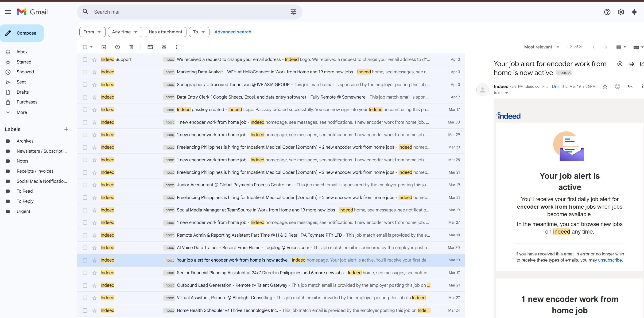Viewport: 644px width, 318px height.
Task: Create a new label with plus icon
Action: 66,129
